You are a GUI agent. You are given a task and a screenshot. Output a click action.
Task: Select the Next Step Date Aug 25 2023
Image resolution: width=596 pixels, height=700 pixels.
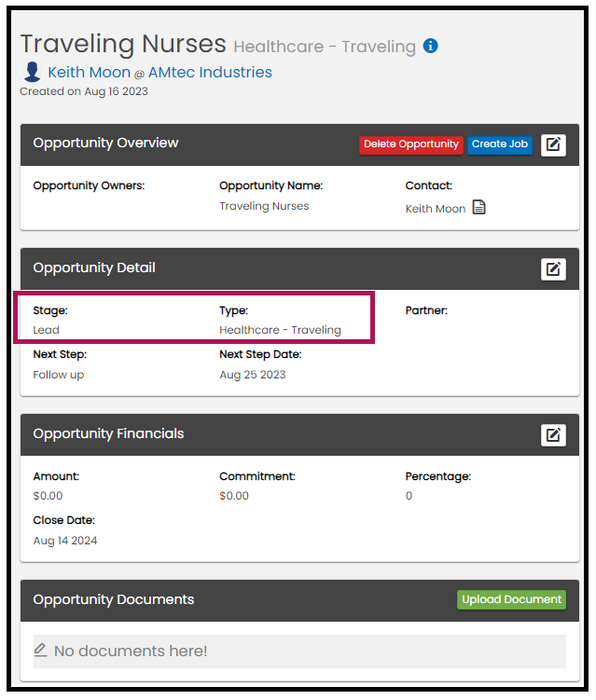[252, 375]
